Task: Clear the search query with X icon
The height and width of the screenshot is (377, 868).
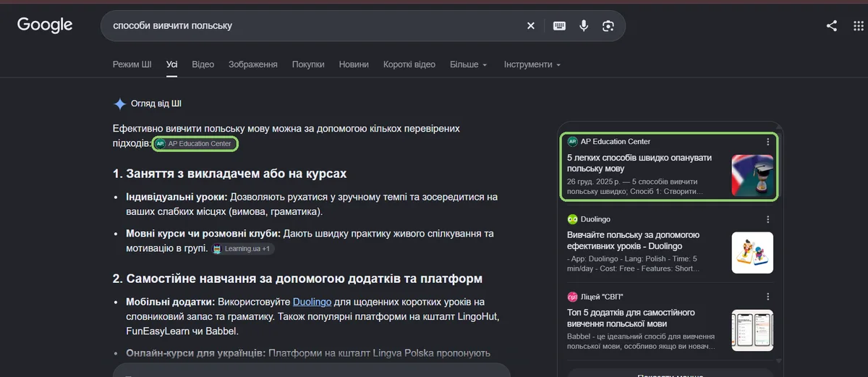Action: pos(531,26)
